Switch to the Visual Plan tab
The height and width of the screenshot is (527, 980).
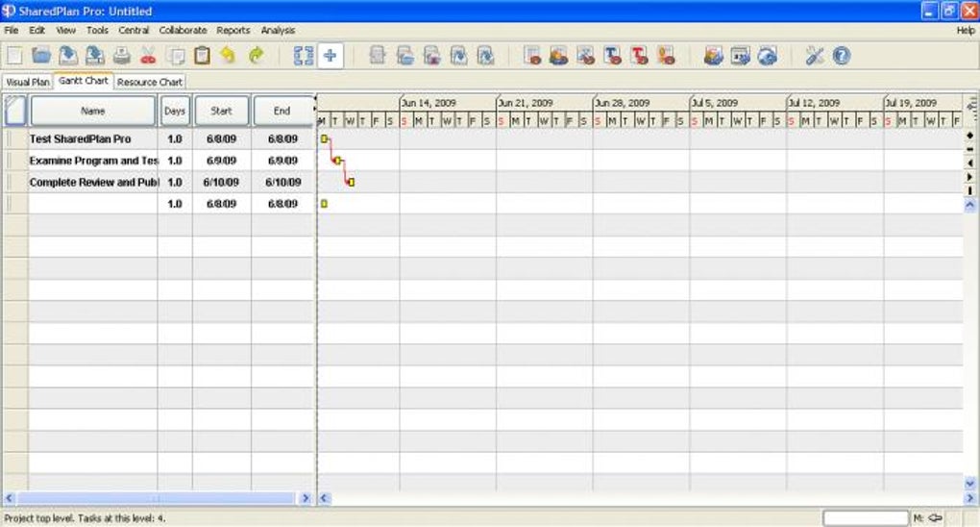27,82
